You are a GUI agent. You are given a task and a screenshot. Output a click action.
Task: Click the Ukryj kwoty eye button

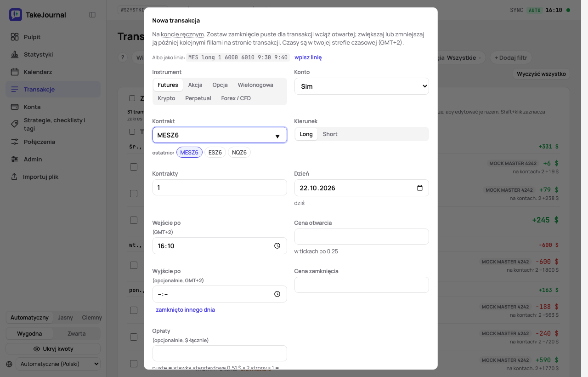53,348
